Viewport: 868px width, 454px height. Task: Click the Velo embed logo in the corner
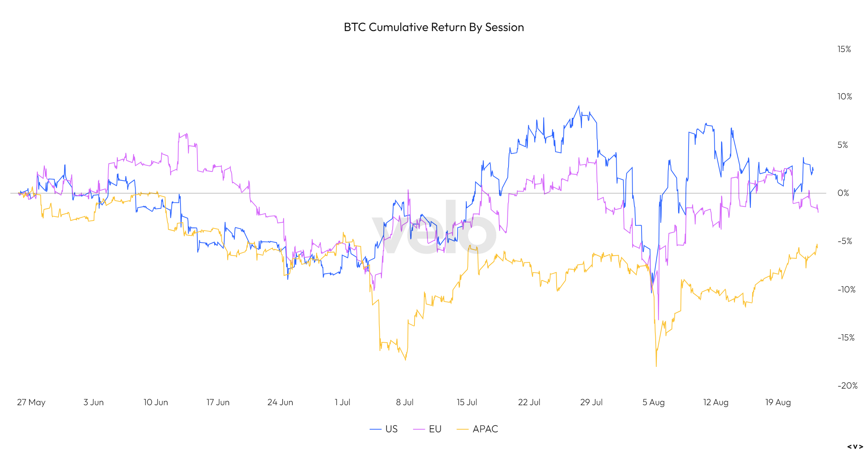click(855, 447)
